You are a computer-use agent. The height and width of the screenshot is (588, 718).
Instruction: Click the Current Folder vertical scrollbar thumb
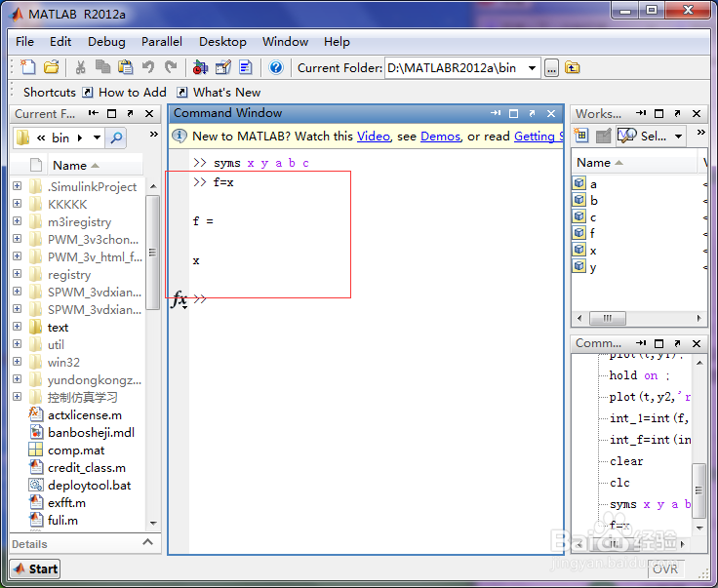(152, 253)
